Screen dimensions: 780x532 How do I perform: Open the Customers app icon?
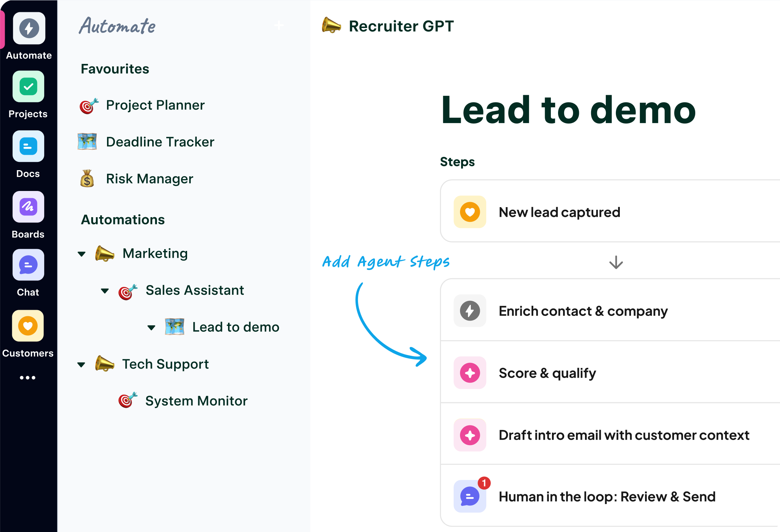28,326
